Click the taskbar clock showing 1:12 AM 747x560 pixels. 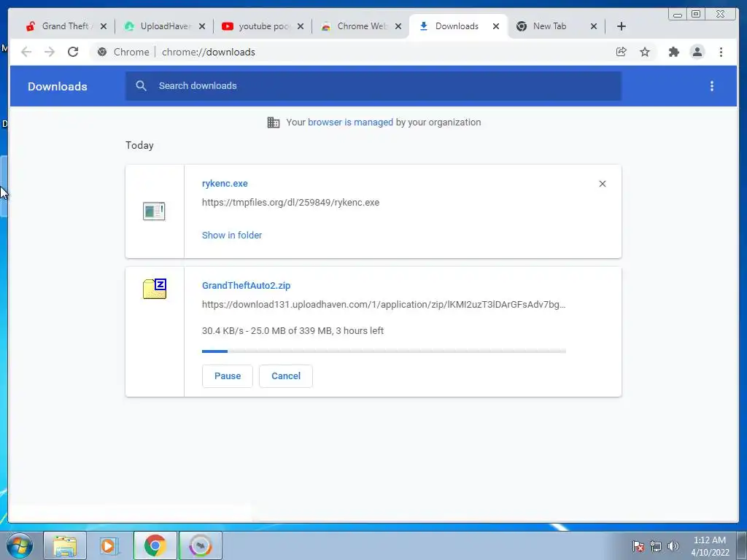710,546
